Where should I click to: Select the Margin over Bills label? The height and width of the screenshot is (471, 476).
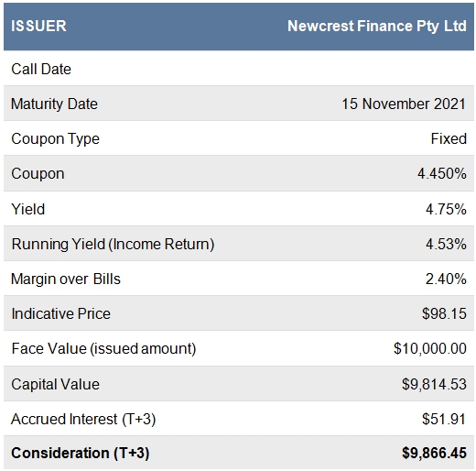click(66, 279)
